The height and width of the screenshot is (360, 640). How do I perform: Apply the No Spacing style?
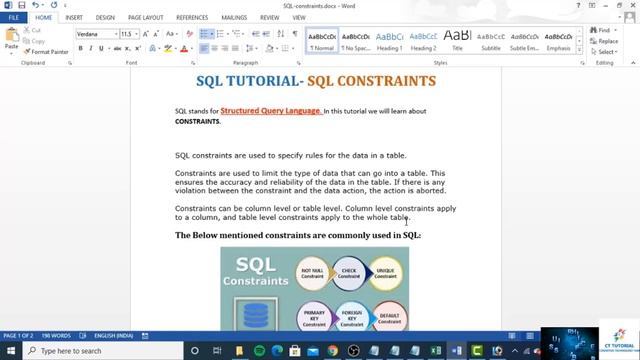[356, 41]
